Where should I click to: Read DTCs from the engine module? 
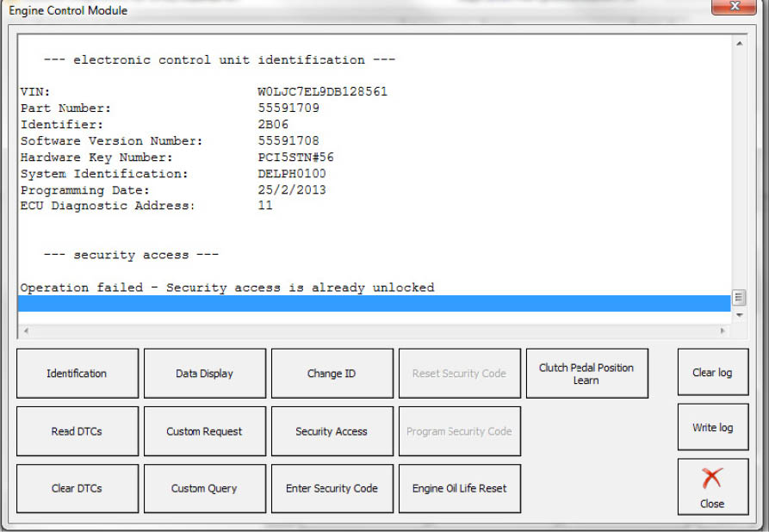(77, 431)
